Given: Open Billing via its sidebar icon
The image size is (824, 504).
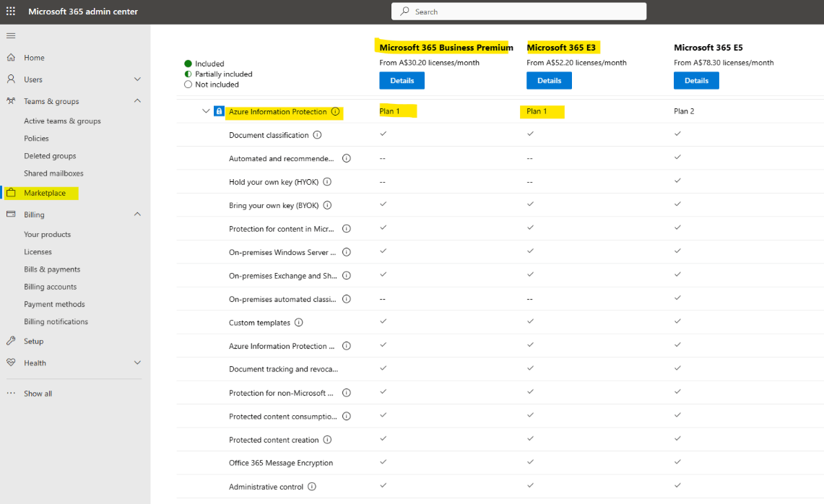Looking at the screenshot, I should tap(10, 214).
